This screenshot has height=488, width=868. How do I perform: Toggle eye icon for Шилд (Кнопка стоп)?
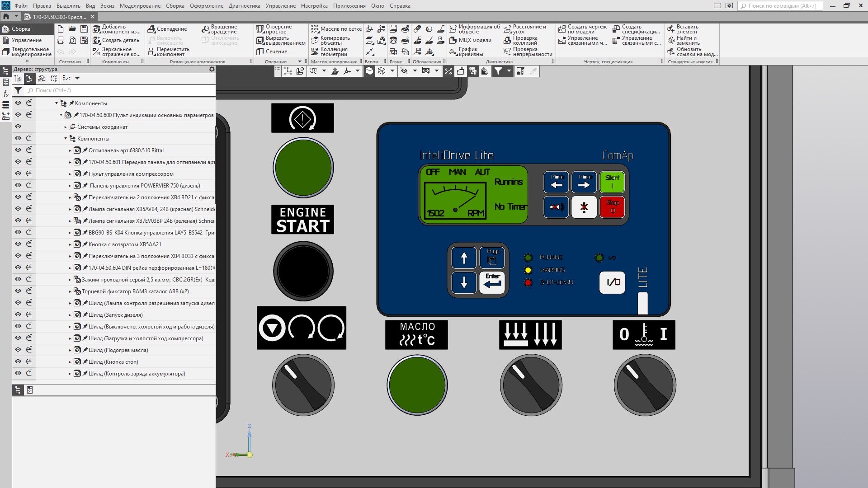pyautogui.click(x=18, y=361)
